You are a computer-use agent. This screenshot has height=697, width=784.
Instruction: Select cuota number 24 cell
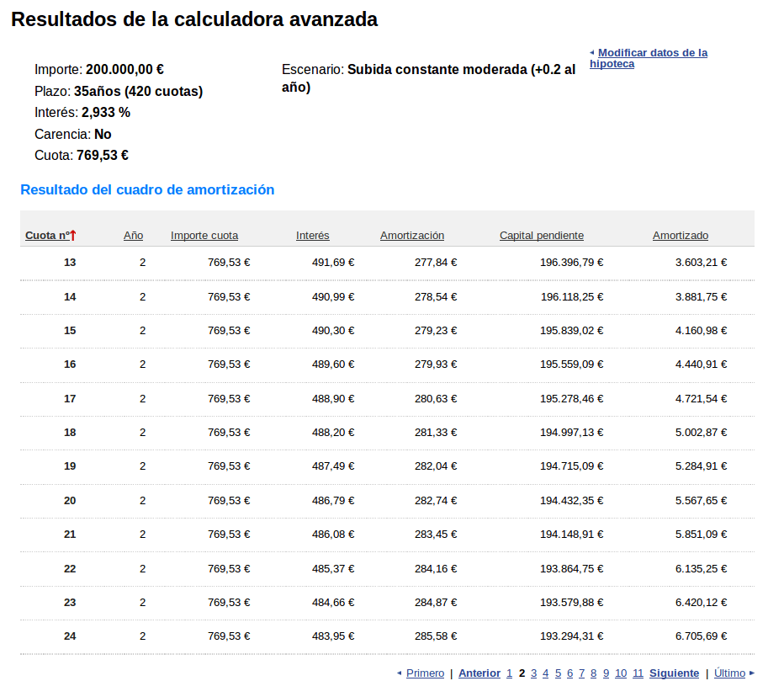70,636
